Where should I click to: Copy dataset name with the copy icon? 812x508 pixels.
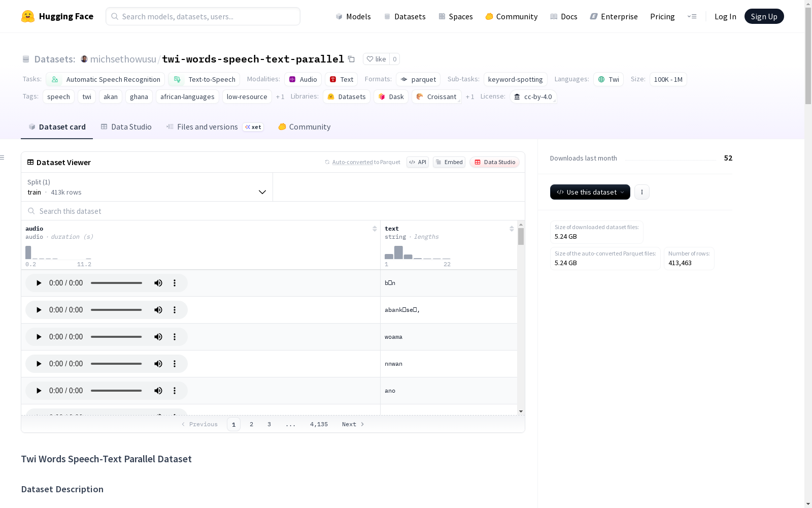coord(351,59)
